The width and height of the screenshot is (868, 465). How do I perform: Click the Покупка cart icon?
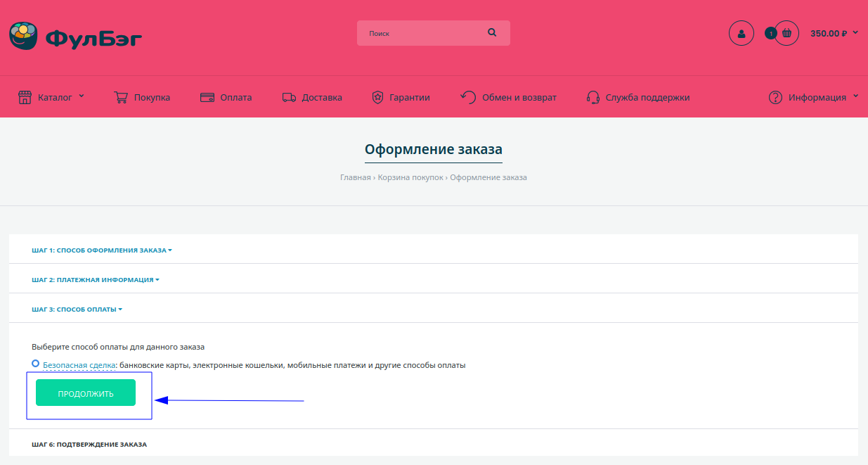coord(121,97)
